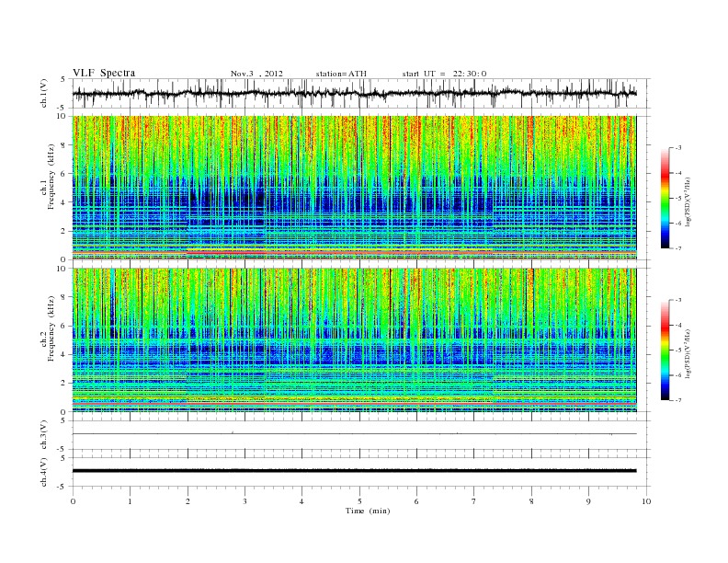Click the "2" tick on Time axis

(188, 501)
